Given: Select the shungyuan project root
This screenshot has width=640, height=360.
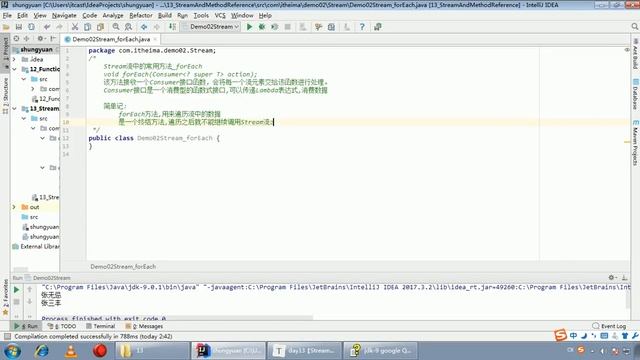Looking at the screenshot, I should [36, 49].
